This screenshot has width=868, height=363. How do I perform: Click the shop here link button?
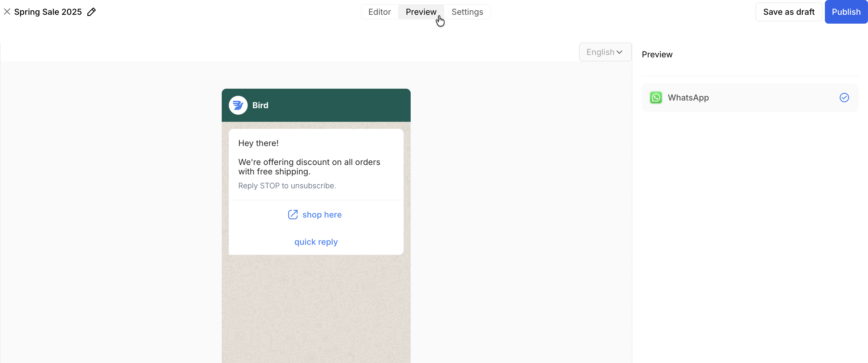point(322,215)
